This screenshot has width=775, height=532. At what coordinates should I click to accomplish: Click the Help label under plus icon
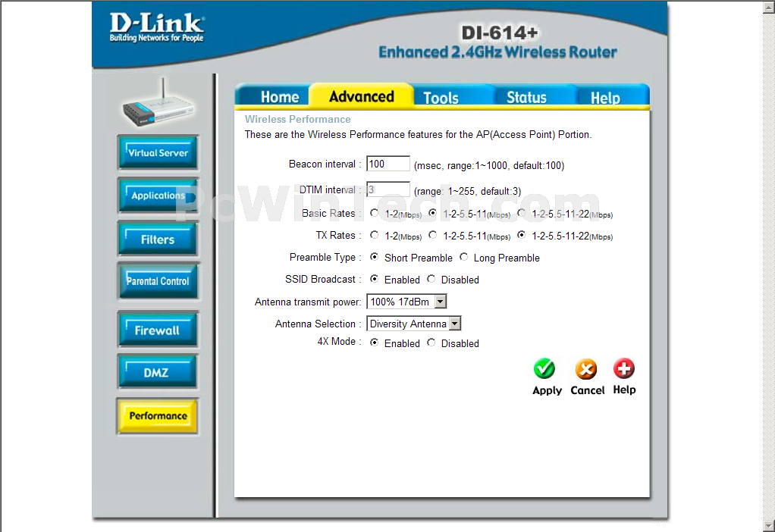624,390
